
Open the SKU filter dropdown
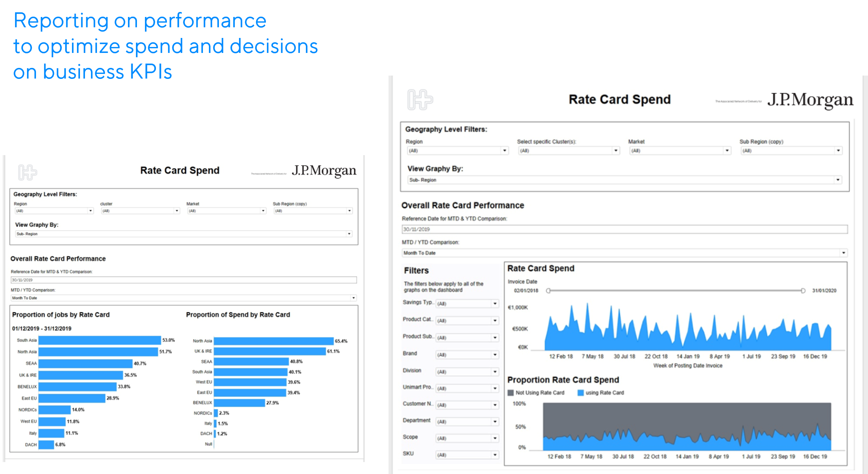click(495, 455)
